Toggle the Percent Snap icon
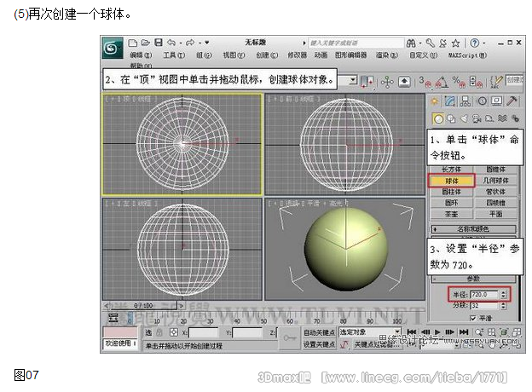This screenshot has height=392, width=532. [460, 82]
